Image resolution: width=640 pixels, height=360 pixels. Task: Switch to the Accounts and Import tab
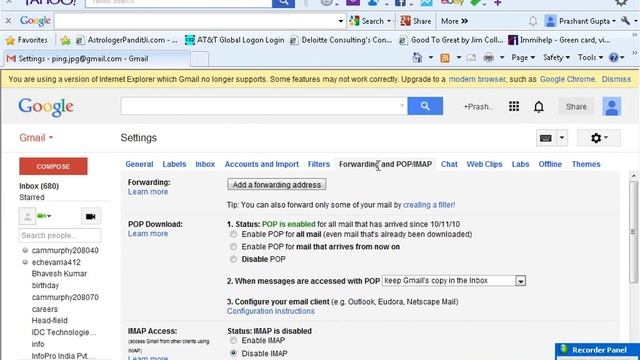[x=262, y=164]
